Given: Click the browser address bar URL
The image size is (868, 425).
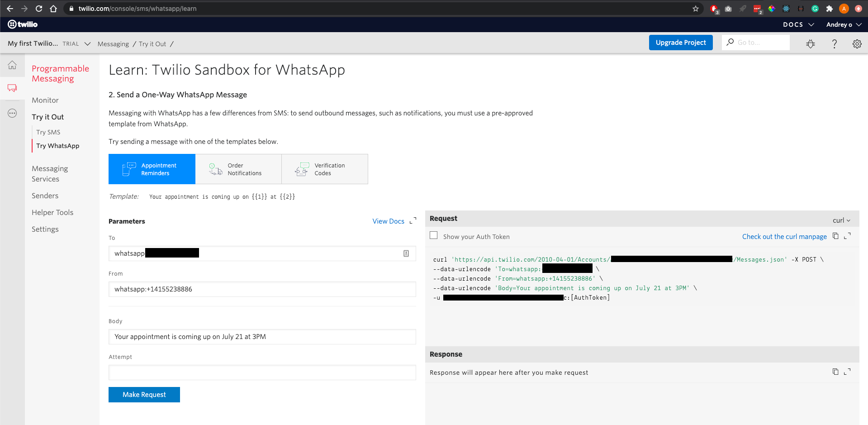Looking at the screenshot, I should 138,9.
